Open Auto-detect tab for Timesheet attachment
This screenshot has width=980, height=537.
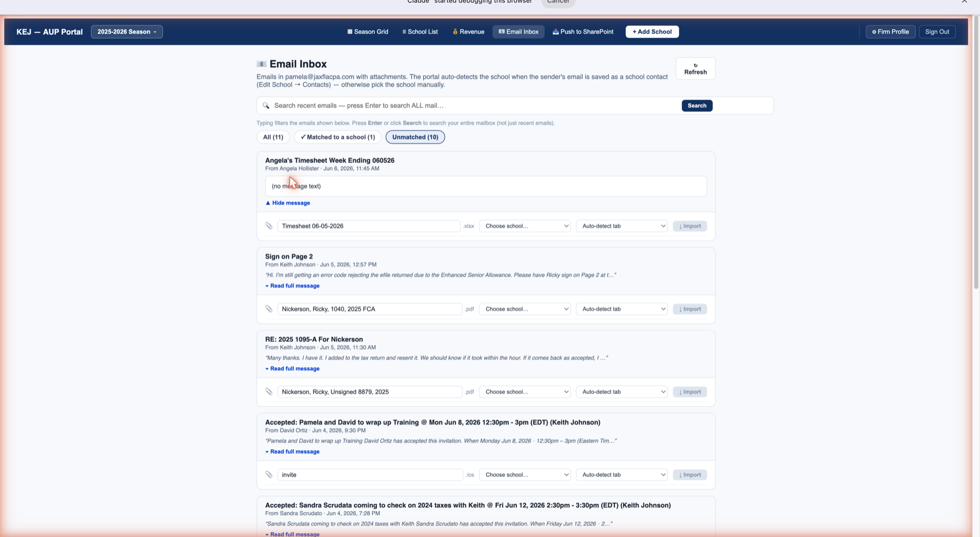621,226
